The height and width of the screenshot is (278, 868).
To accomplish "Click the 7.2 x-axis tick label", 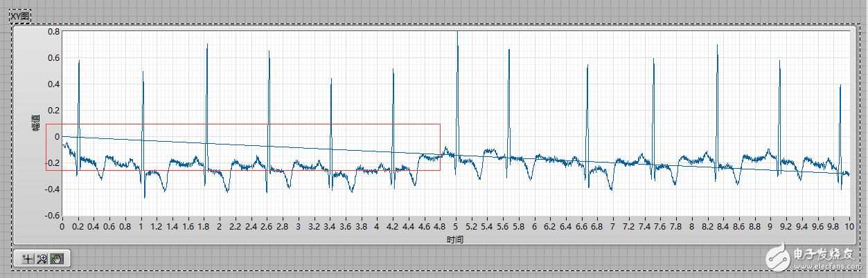I will tap(630, 226).
